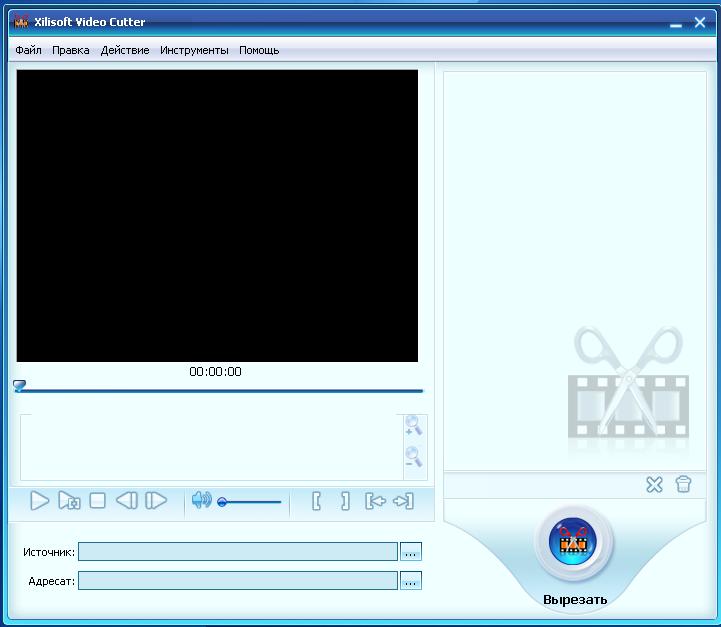The width and height of the screenshot is (721, 627).
Task: Browse for the Источник source file
Action: [411, 552]
